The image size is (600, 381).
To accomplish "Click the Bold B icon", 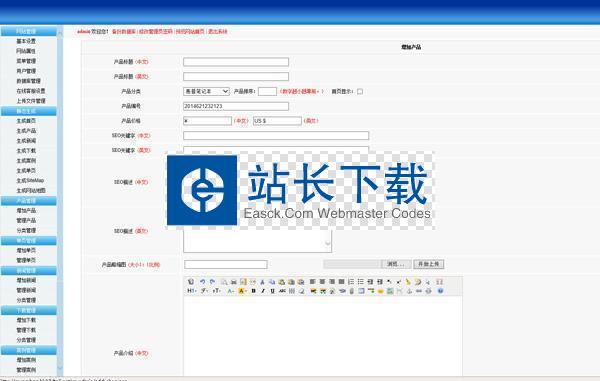I will pos(253,291).
